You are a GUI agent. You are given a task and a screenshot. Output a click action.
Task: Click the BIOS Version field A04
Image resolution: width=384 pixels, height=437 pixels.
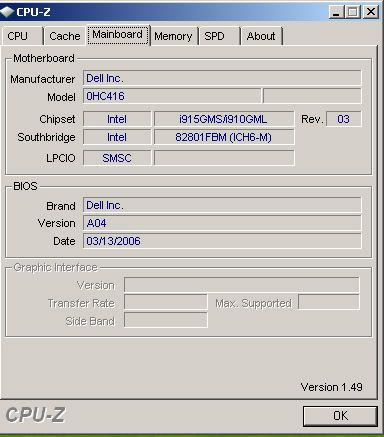coord(222,223)
